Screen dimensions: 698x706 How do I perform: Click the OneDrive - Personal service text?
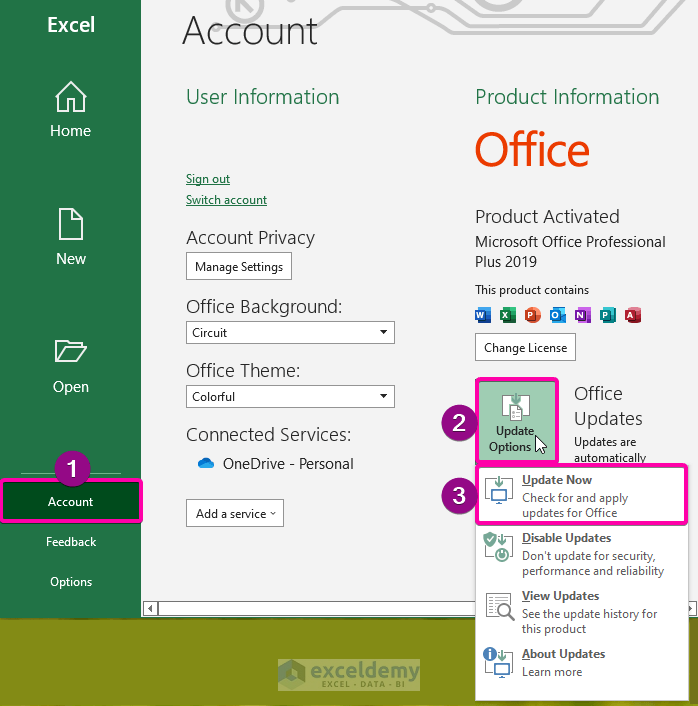point(288,463)
